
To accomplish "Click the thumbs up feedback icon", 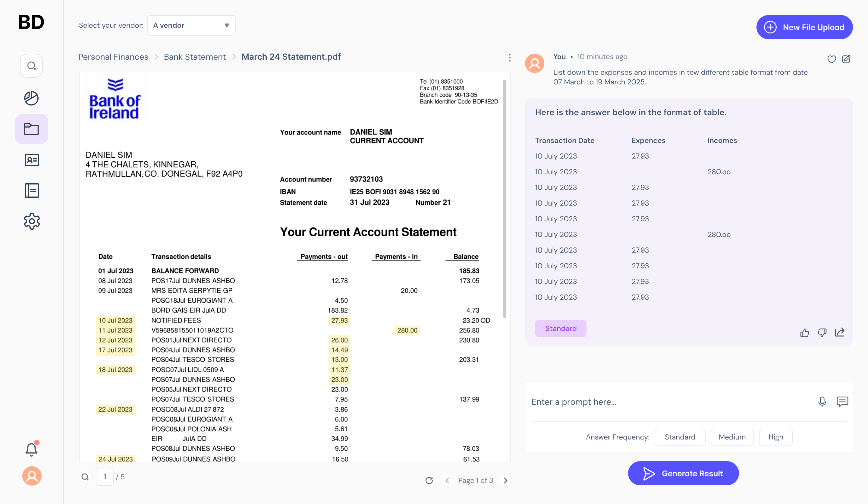I will pos(804,332).
